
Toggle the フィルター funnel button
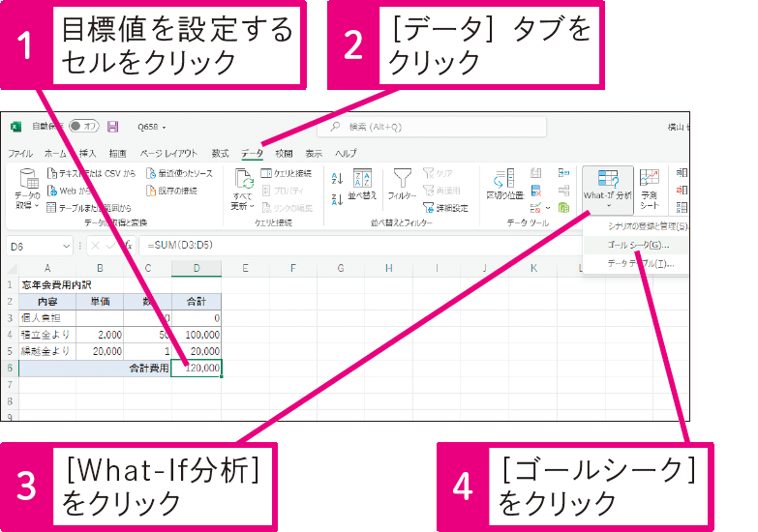402,184
